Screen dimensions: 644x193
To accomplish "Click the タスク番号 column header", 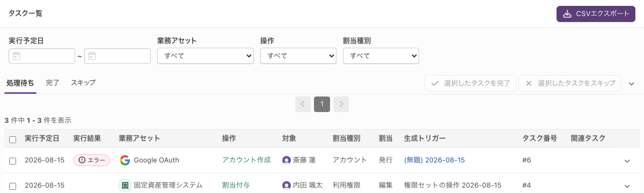I will point(540,138).
